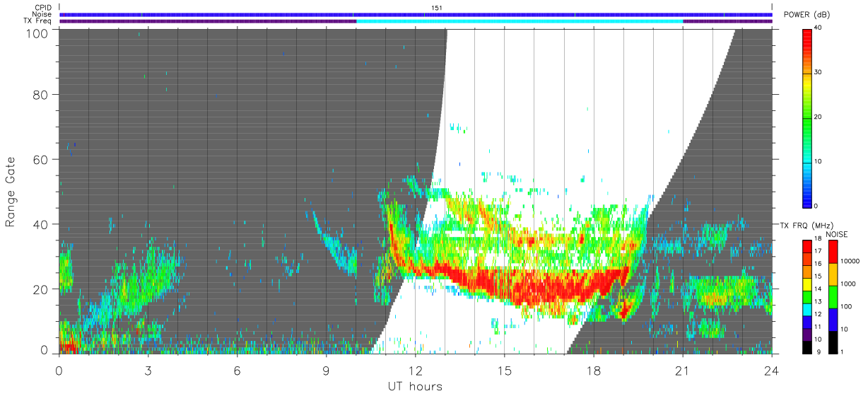The height and width of the screenshot is (401, 868).
Task: Click the 6 tick on the UT hours axis
Action: [x=237, y=370]
